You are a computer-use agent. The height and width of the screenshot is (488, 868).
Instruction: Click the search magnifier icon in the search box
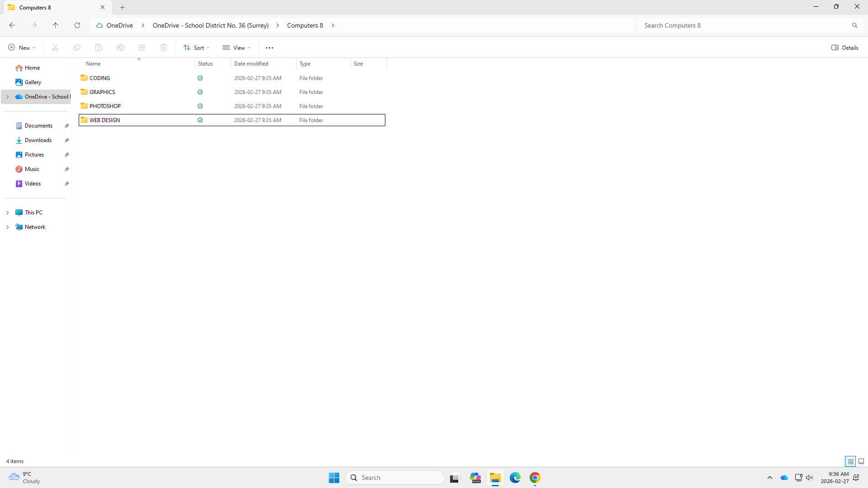854,25
